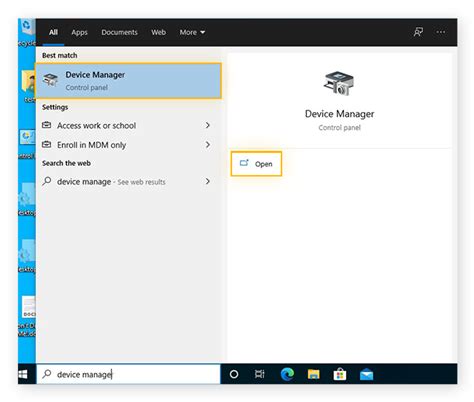Click briefcase icon beside Enroll in MDM only
Screen dimensions: 474x402
pyautogui.click(x=47, y=145)
